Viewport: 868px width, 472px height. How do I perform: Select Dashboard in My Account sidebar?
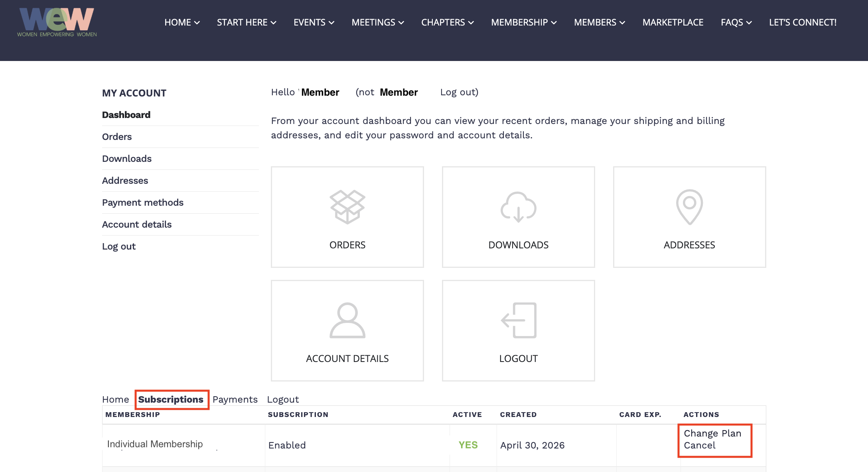(x=126, y=115)
